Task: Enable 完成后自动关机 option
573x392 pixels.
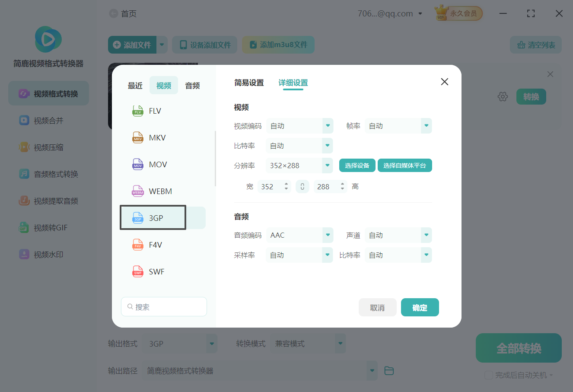Action: click(489, 375)
